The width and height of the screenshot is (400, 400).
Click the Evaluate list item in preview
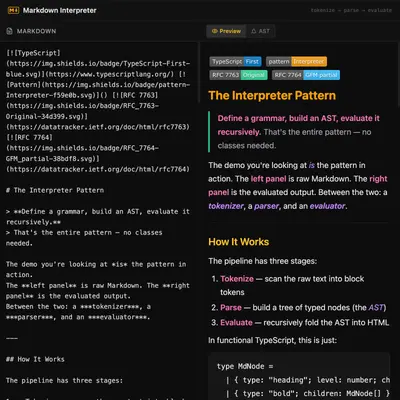300,323
